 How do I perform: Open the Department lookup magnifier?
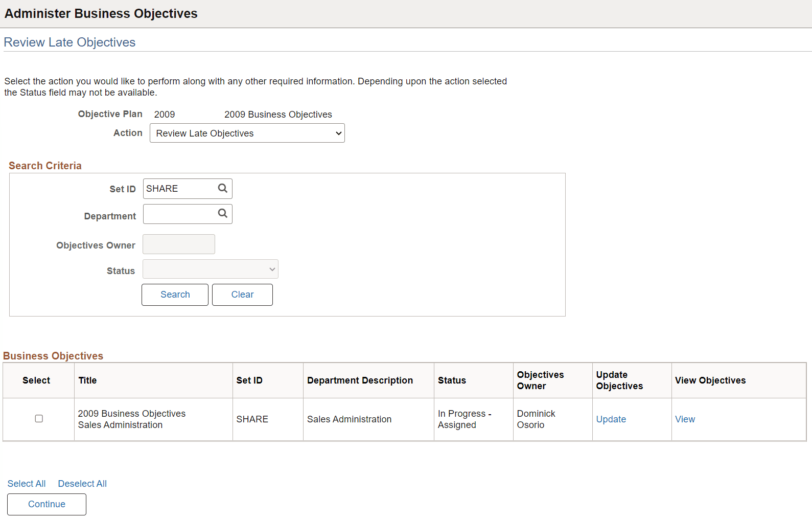[x=223, y=213]
